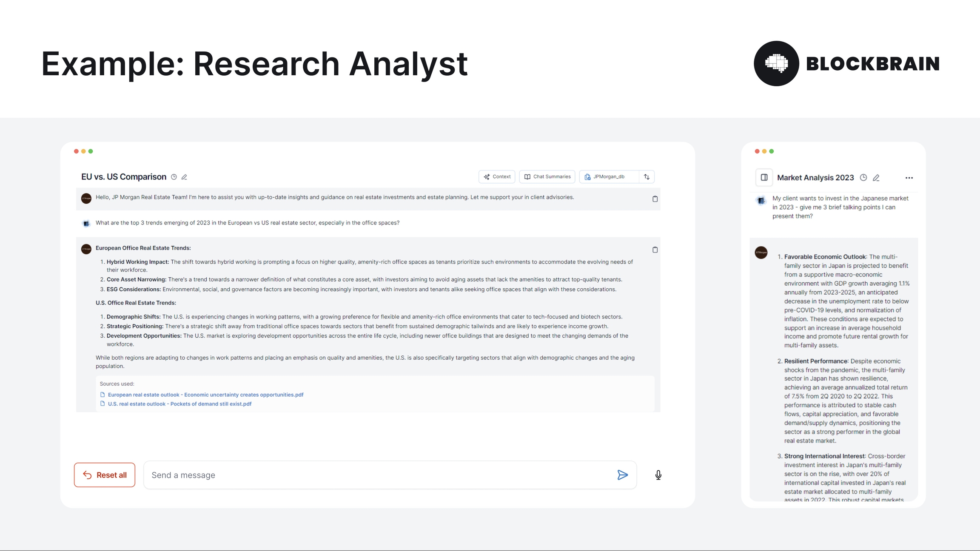980x551 pixels.
Task: Open the European real estate outlook PDF link
Action: (205, 395)
